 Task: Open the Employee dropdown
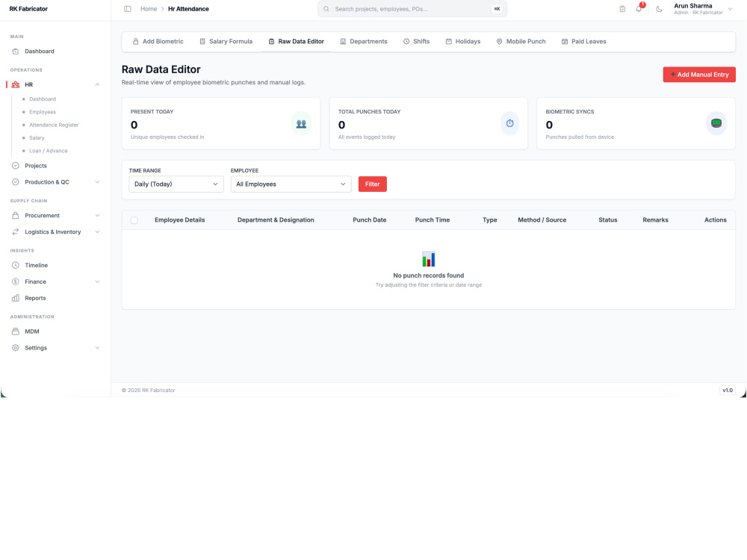(291, 184)
